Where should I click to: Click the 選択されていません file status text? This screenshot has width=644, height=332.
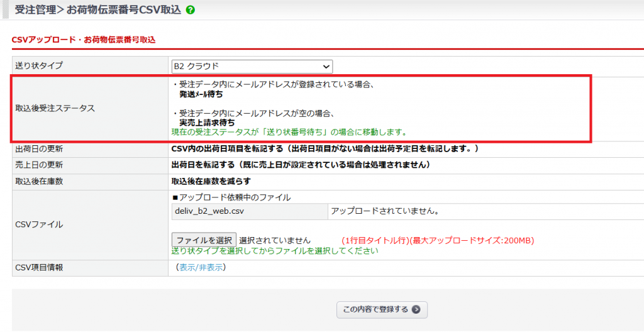pyautogui.click(x=275, y=240)
